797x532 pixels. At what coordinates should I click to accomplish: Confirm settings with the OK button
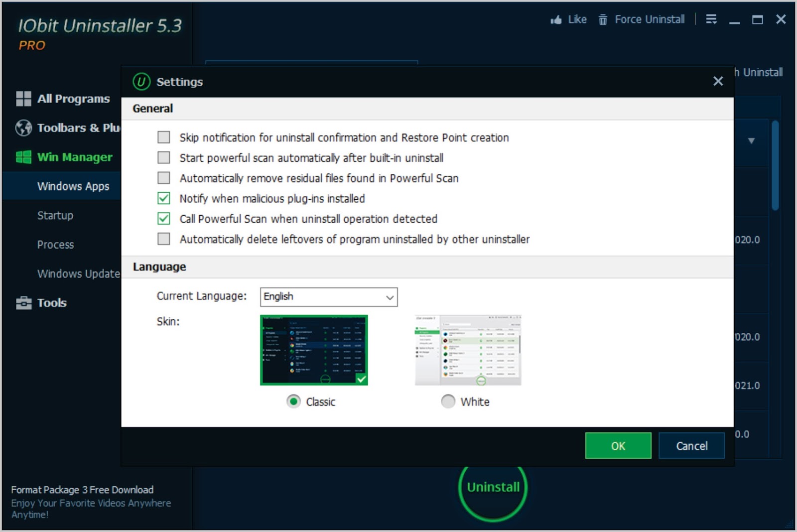[618, 446]
